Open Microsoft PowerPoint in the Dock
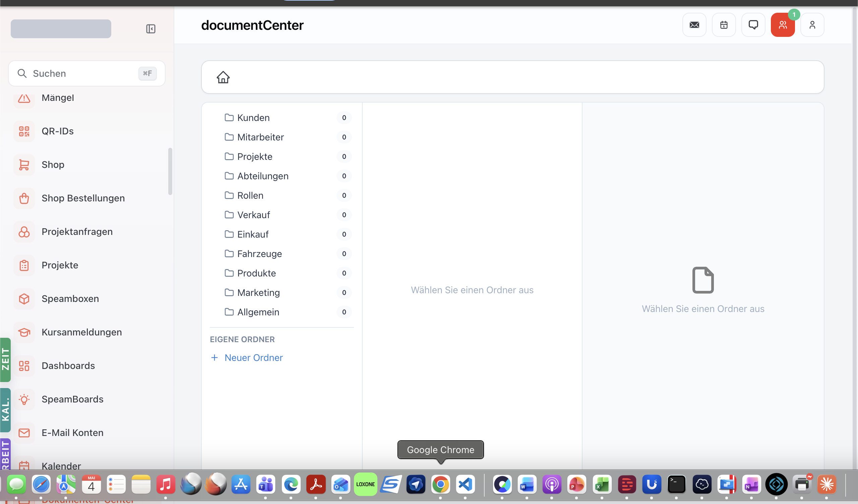 (577, 484)
